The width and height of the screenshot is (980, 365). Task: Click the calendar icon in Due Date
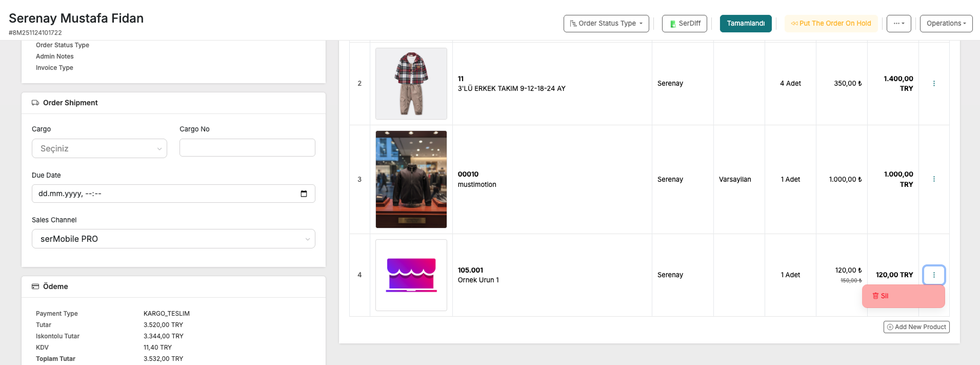pyautogui.click(x=304, y=194)
